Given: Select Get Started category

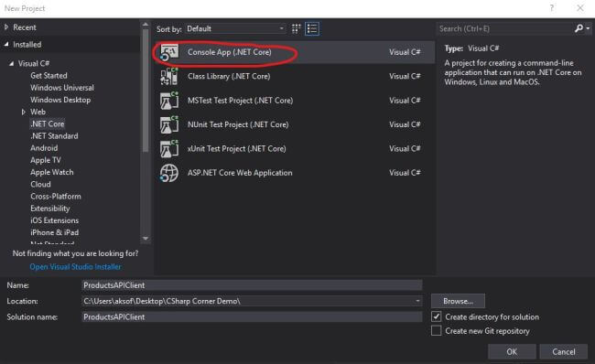Looking at the screenshot, I should pyautogui.click(x=49, y=76).
